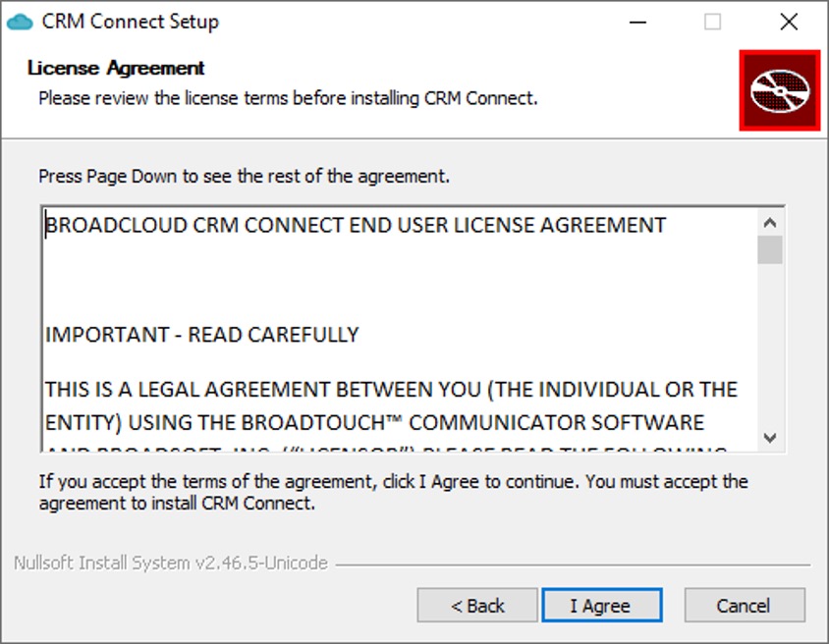This screenshot has height=644, width=829.
Task: Click the CRM Connect Setup title bar text
Action: point(130,22)
